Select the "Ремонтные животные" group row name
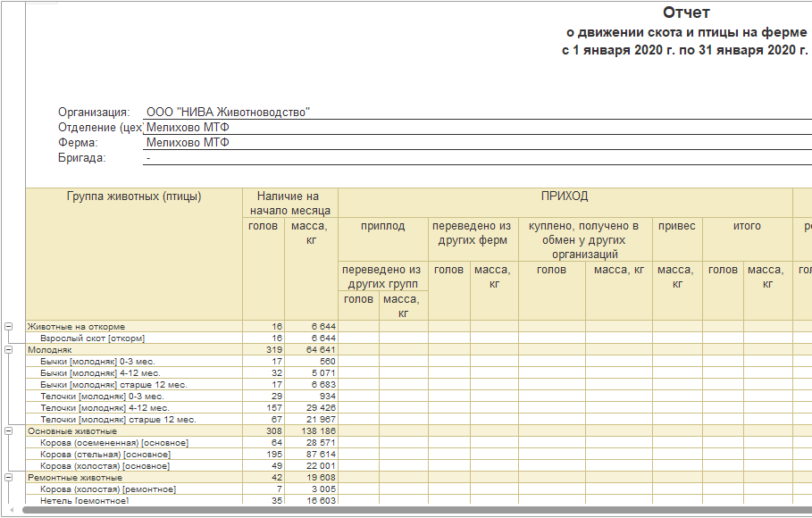 74,478
